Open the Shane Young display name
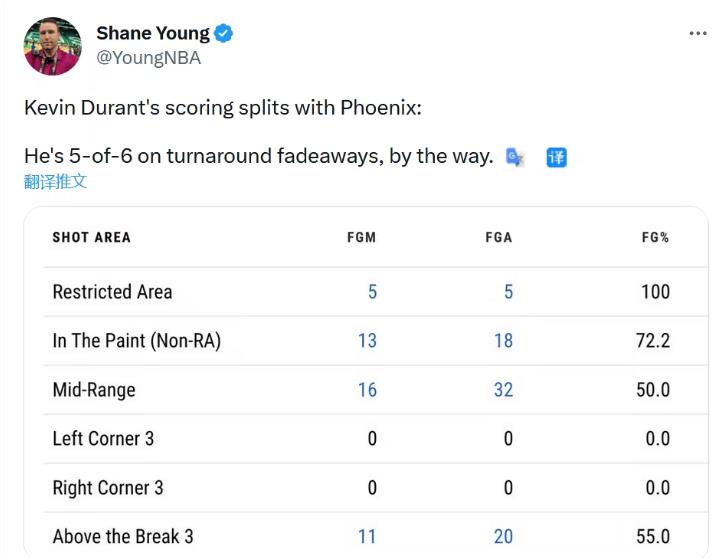 153,33
